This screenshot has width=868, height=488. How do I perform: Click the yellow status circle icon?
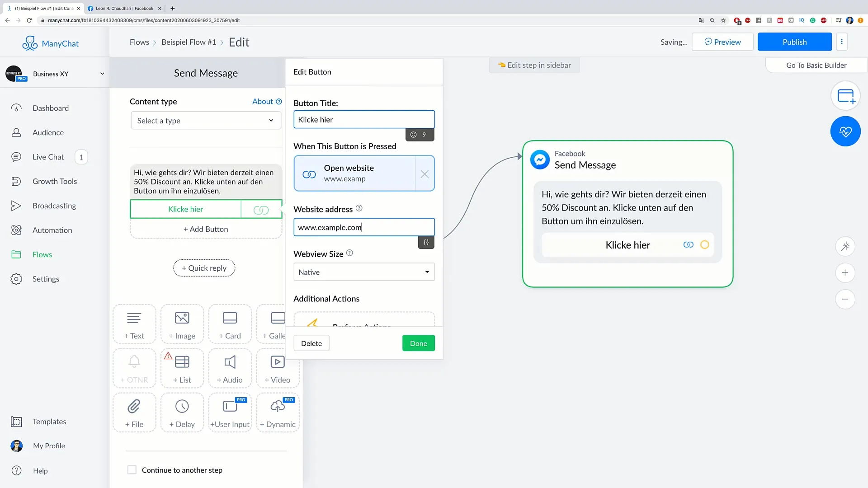click(x=704, y=244)
